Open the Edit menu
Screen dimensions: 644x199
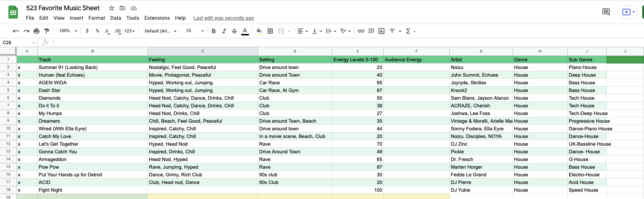pyautogui.click(x=44, y=18)
